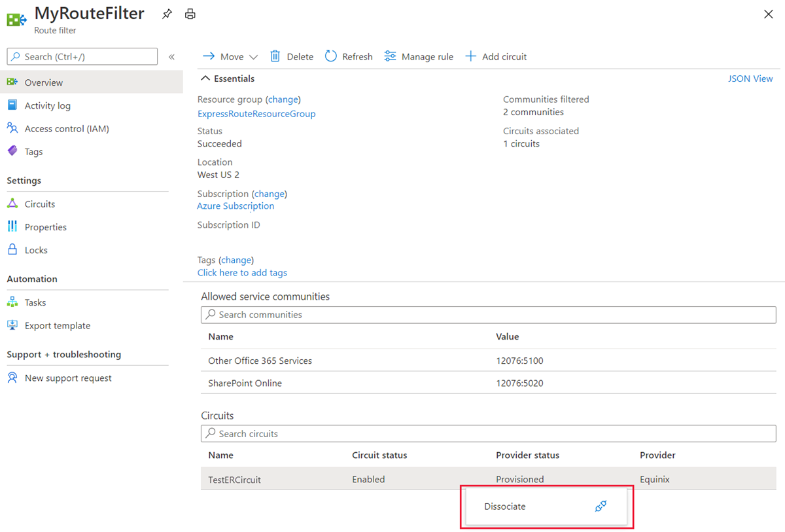Click the Dissociate unplug icon
This screenshot has height=532, width=785.
point(601,506)
